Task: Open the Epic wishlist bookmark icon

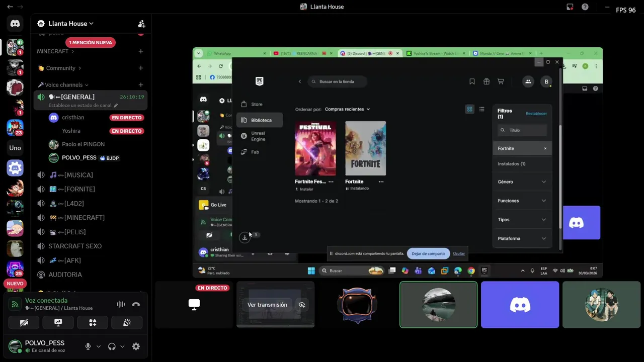Action: pyautogui.click(x=472, y=81)
